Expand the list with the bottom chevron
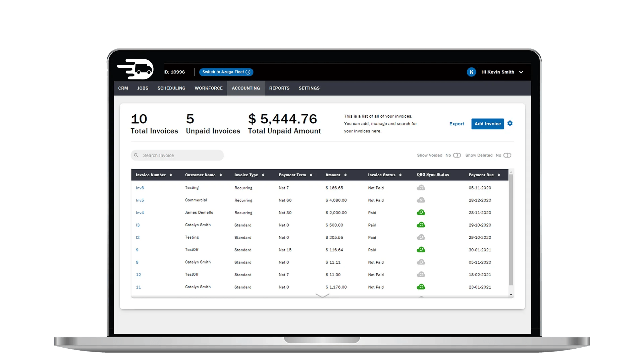This screenshot has height=362, width=644. 322,295
